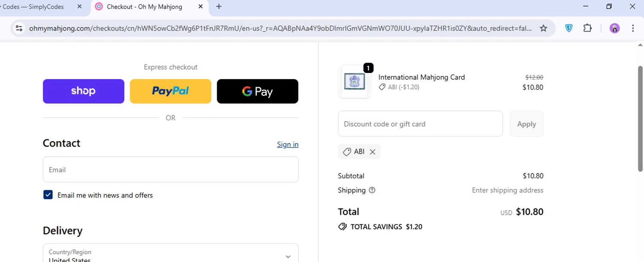Click the Enter shipping address text

tap(507, 190)
